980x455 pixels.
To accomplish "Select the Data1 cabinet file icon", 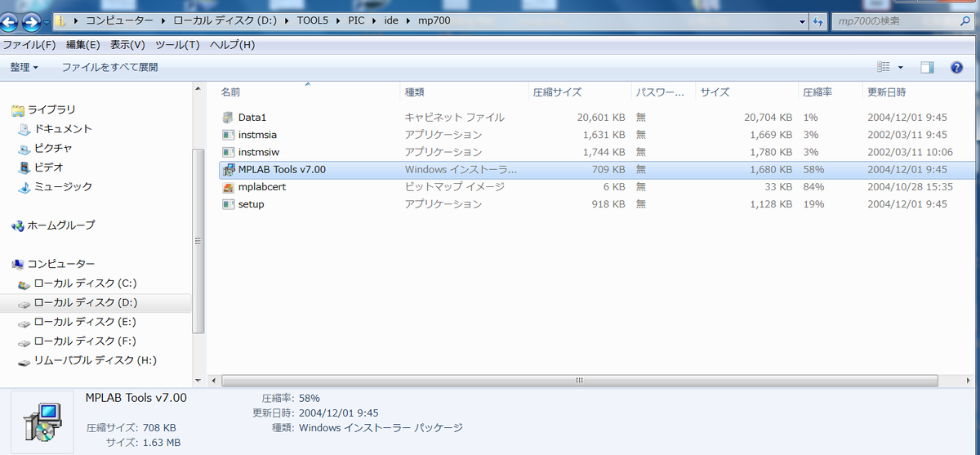I will (228, 118).
